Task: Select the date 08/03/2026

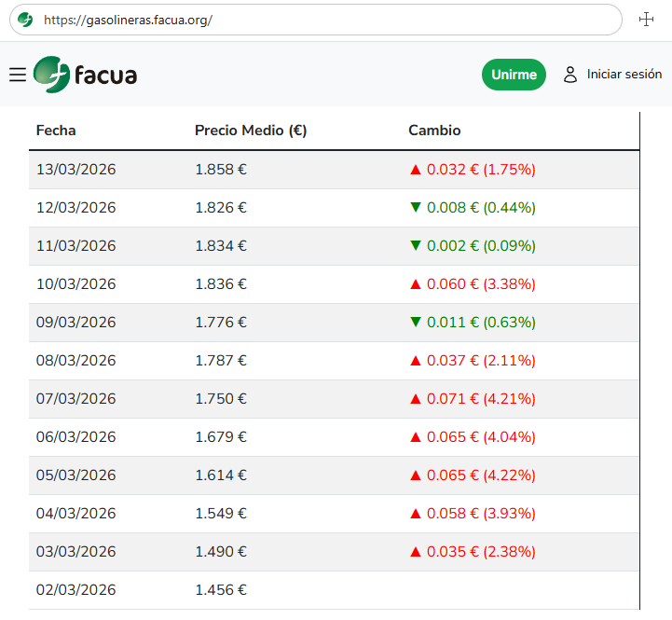Action: (75, 360)
